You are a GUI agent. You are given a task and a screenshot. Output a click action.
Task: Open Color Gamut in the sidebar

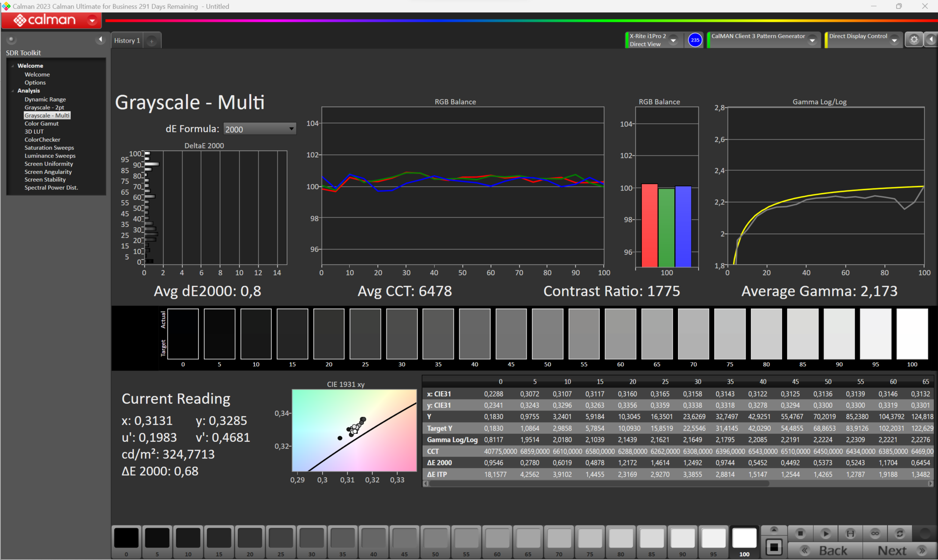(42, 124)
